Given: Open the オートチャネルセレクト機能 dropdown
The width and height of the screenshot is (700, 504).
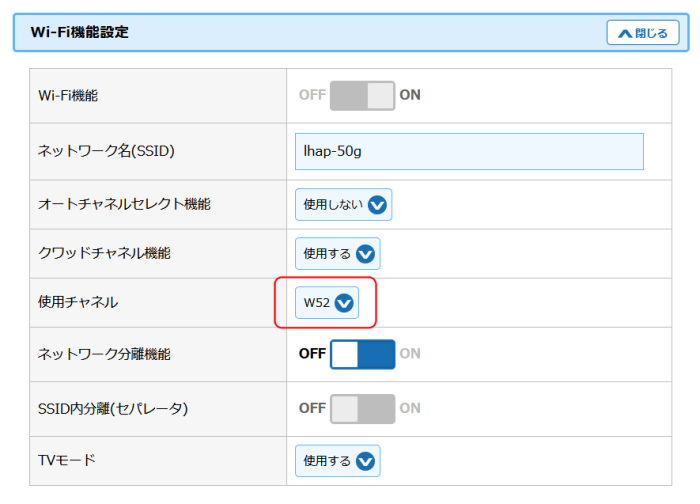Looking at the screenshot, I should 342,205.
